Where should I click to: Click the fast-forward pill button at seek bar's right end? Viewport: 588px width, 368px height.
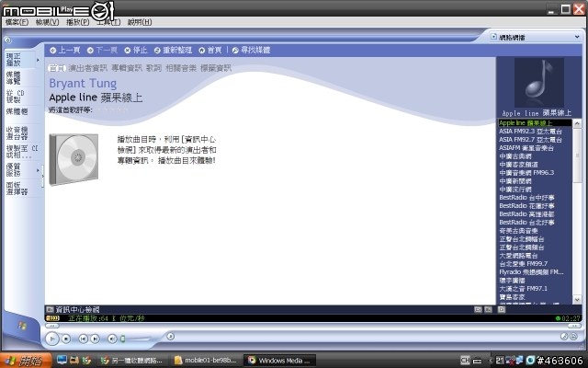coord(574,326)
